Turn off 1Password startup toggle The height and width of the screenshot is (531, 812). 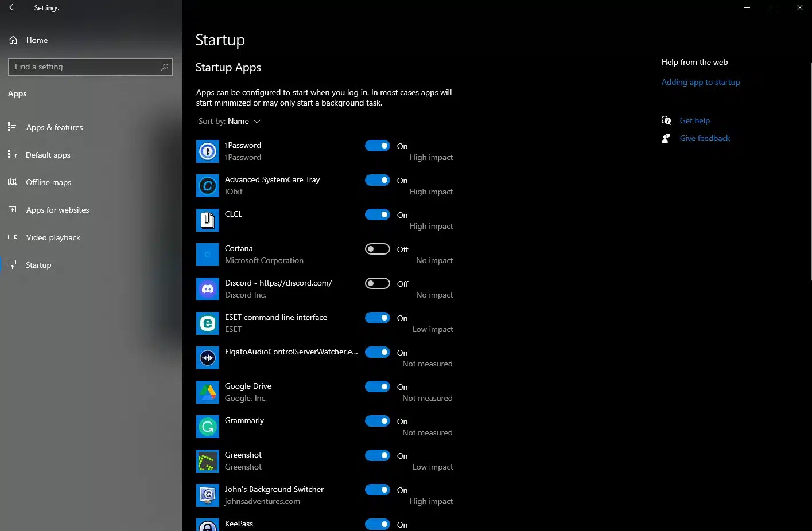(378, 146)
